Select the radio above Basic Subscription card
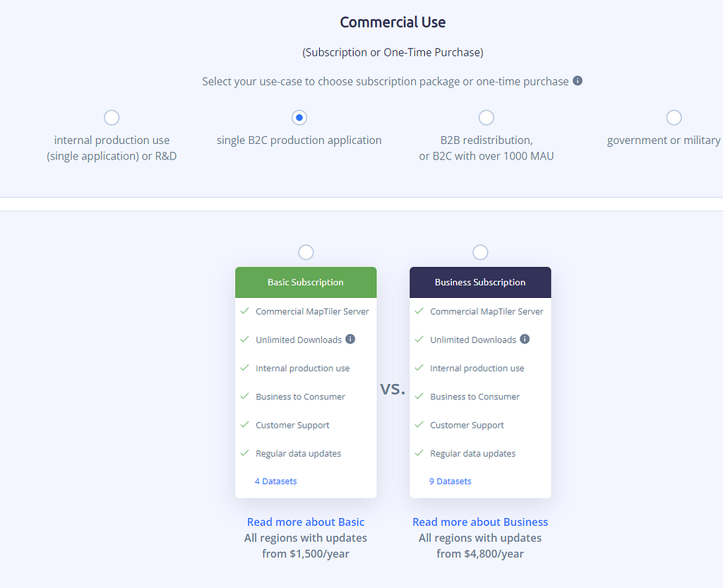723x588 pixels. [306, 252]
